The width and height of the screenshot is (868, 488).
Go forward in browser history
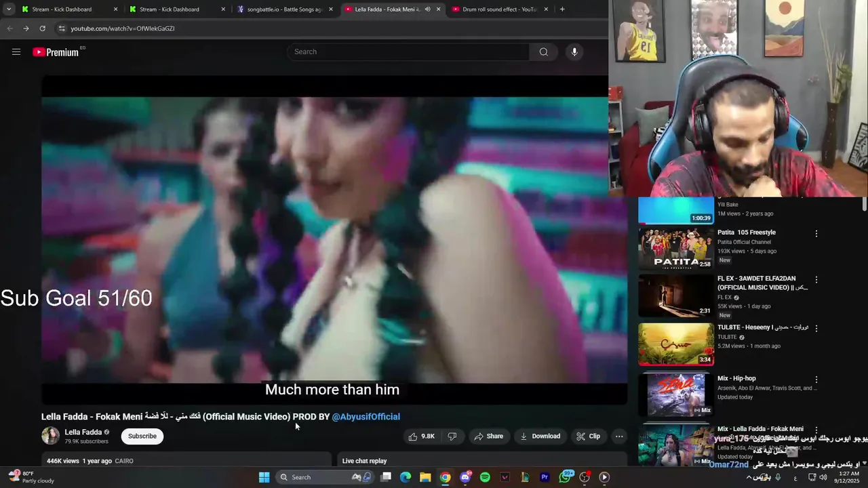(26, 28)
